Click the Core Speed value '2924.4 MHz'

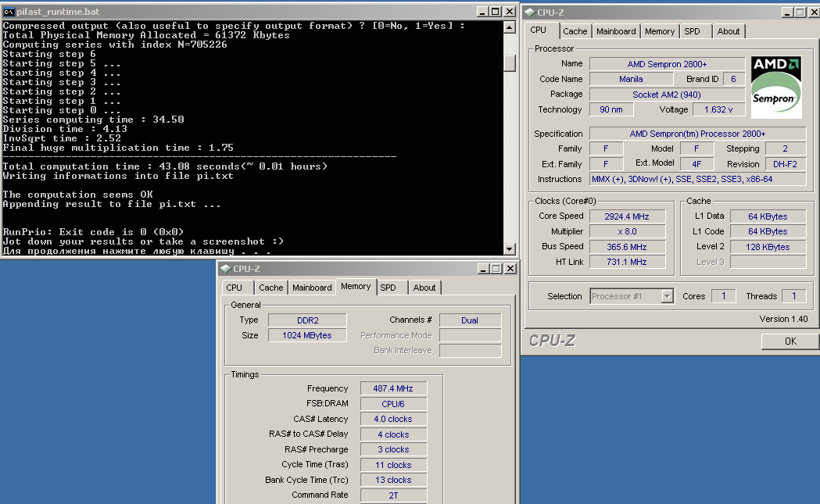coord(627,216)
